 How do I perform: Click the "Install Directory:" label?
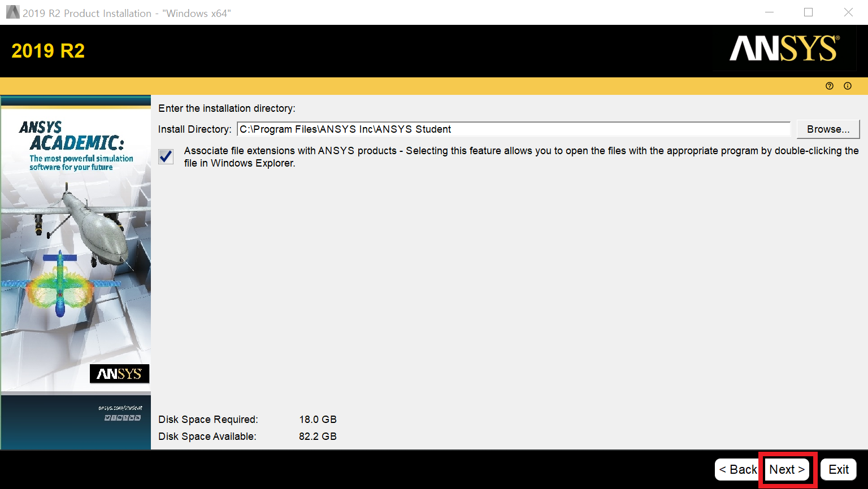pyautogui.click(x=195, y=129)
